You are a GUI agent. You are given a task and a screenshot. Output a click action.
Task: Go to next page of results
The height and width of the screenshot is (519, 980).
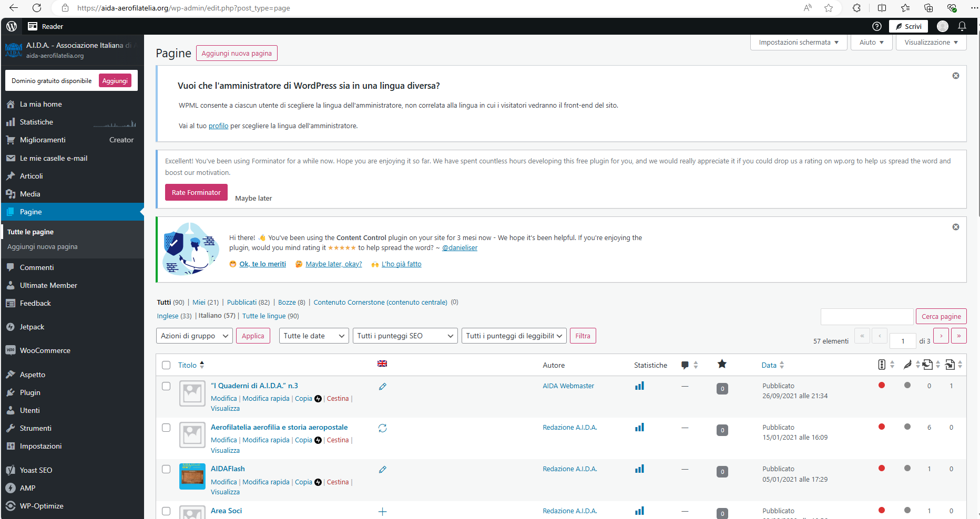[x=941, y=336]
